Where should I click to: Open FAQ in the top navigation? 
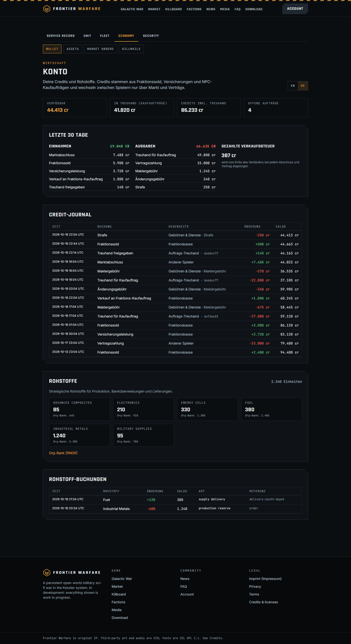[237, 9]
